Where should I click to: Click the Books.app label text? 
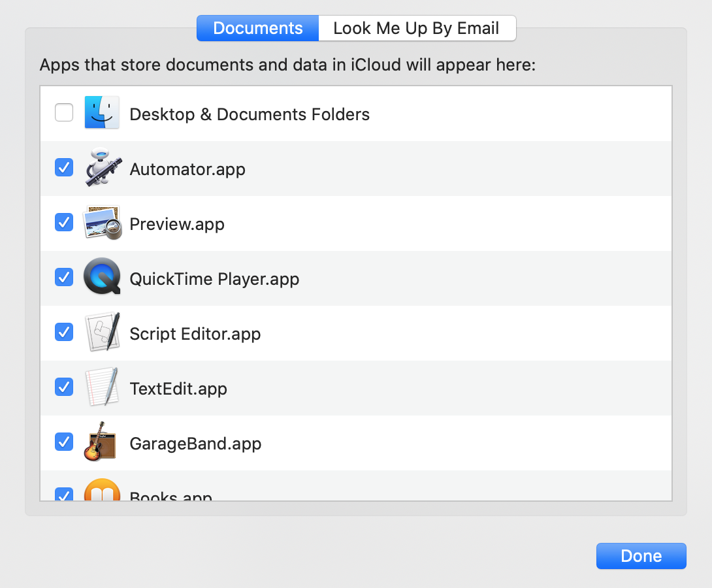tap(170, 495)
